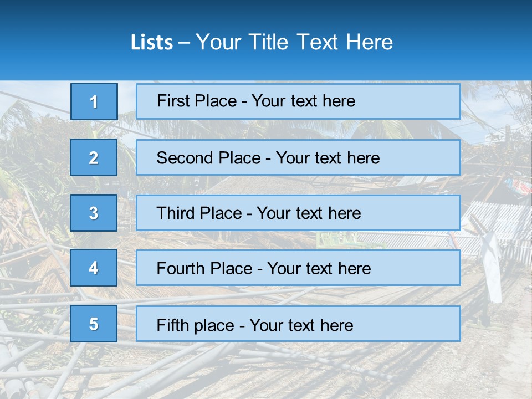Viewport: 532px width, 399px height.
Task: Select the words 'Your Title Text Here'
Action: pos(294,42)
